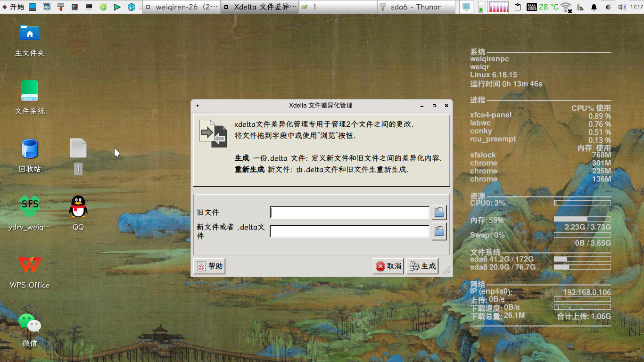644x362 pixels.
Task: Click the Xdelta window resize grip
Action: [446, 270]
